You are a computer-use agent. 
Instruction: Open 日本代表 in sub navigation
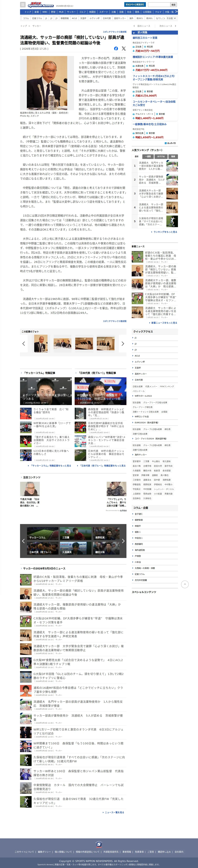(107, 18)
